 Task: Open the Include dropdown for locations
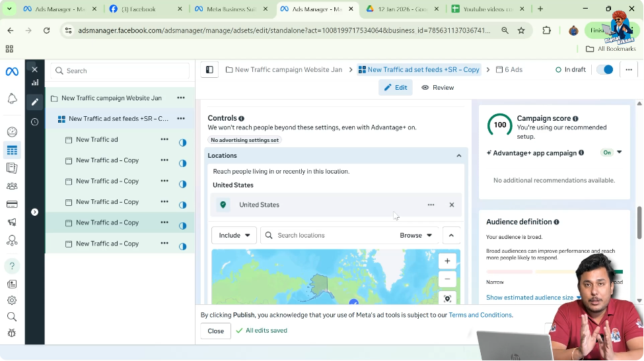(x=234, y=236)
